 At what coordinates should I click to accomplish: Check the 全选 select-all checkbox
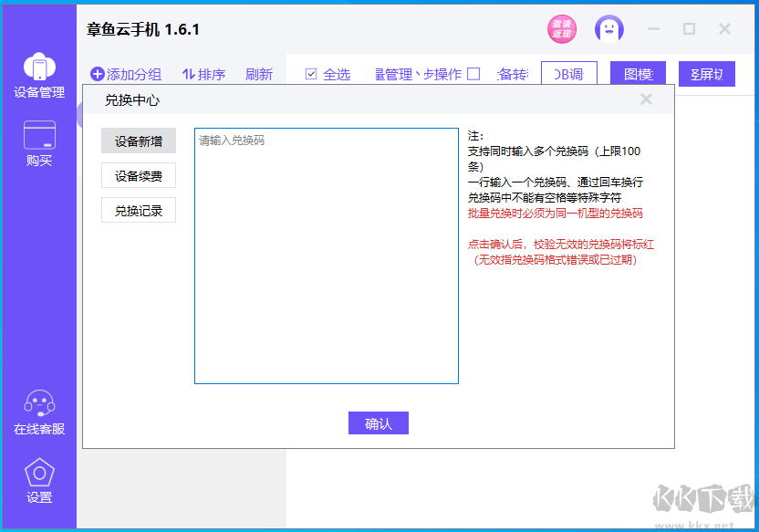point(311,73)
